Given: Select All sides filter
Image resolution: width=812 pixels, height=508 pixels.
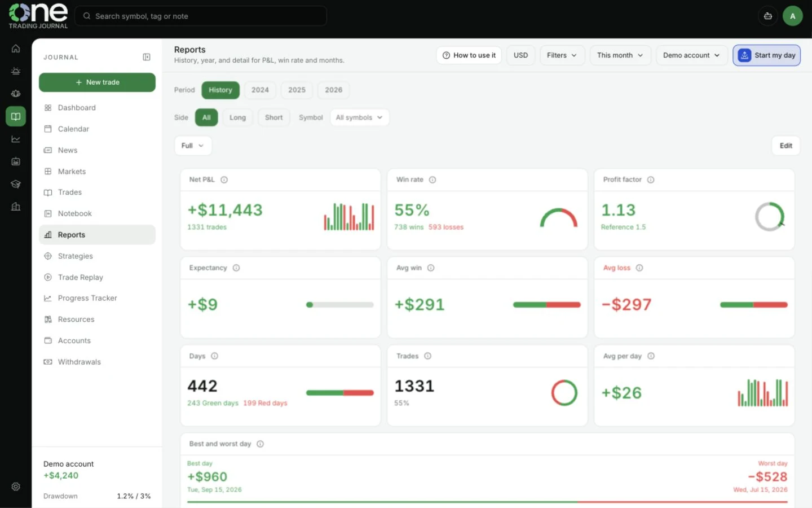Looking at the screenshot, I should pyautogui.click(x=206, y=117).
